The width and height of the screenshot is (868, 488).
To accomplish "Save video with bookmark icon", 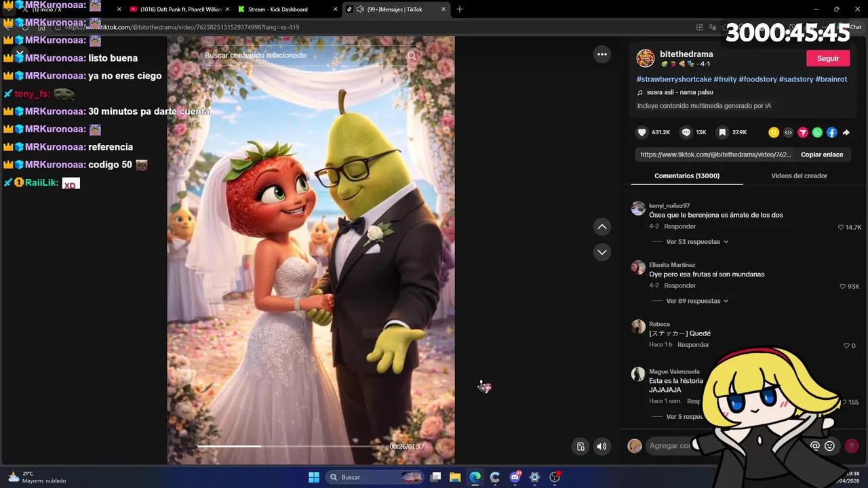I will (722, 132).
